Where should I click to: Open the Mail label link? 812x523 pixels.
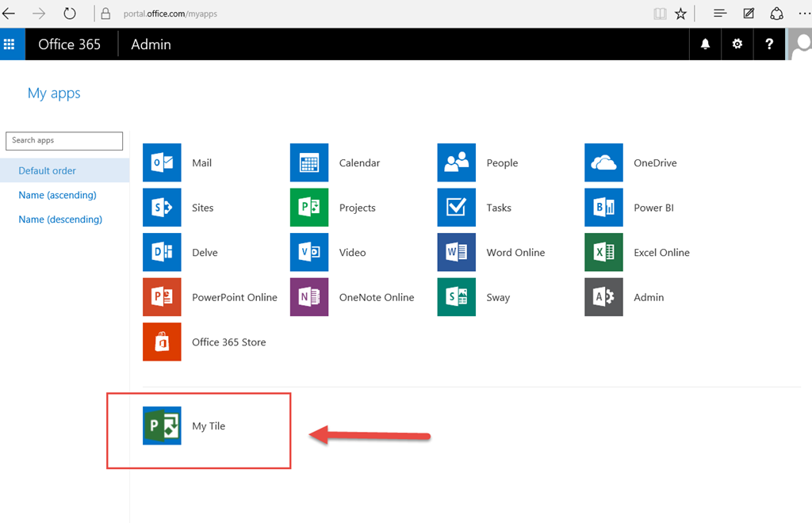coord(201,163)
